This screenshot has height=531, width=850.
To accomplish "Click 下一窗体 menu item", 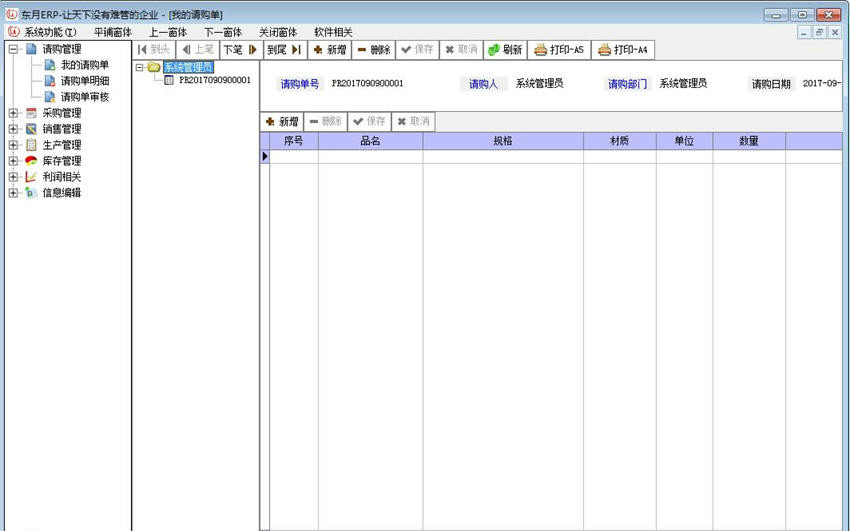I will (x=223, y=33).
